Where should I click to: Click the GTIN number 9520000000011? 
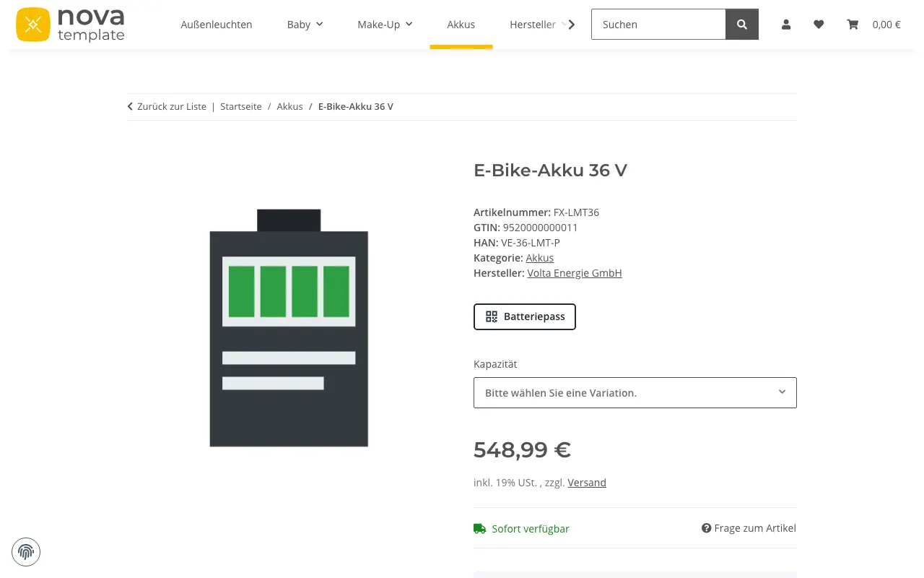541,228
